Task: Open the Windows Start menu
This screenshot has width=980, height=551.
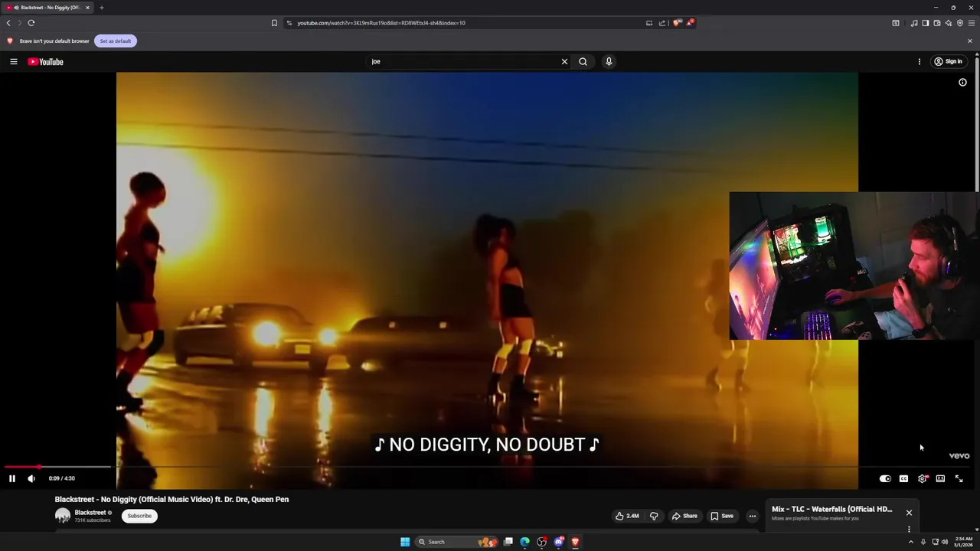Action: 405,542
